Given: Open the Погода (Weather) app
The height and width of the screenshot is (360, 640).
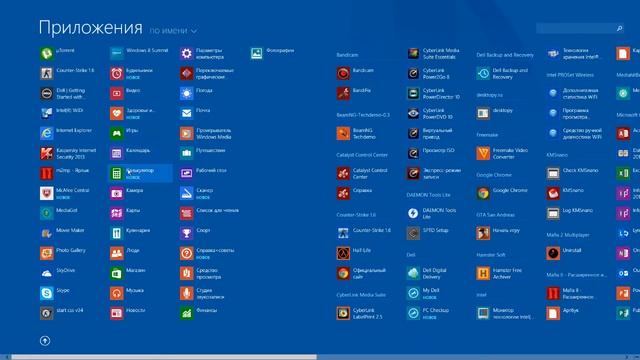Looking at the screenshot, I should 197,93.
